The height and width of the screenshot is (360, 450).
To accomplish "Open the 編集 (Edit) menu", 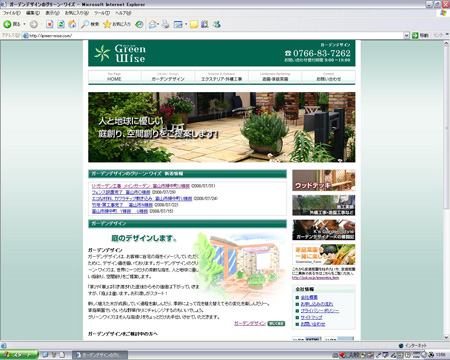I will (33, 13).
